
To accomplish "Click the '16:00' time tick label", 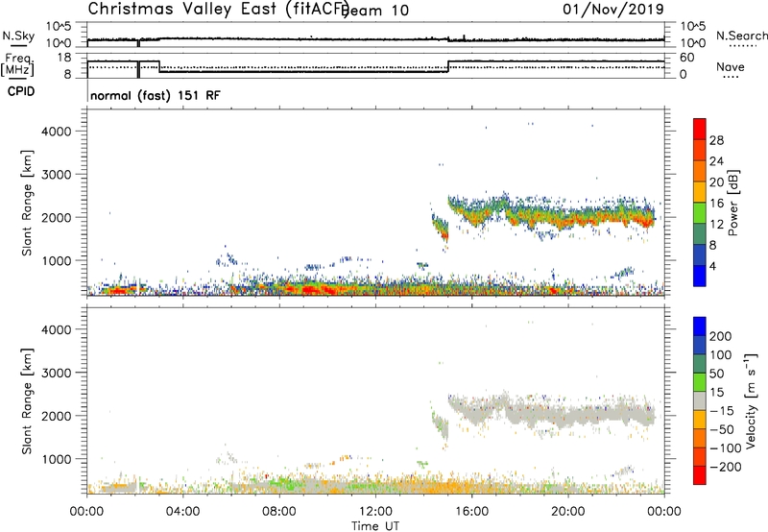I will pyautogui.click(x=471, y=512).
